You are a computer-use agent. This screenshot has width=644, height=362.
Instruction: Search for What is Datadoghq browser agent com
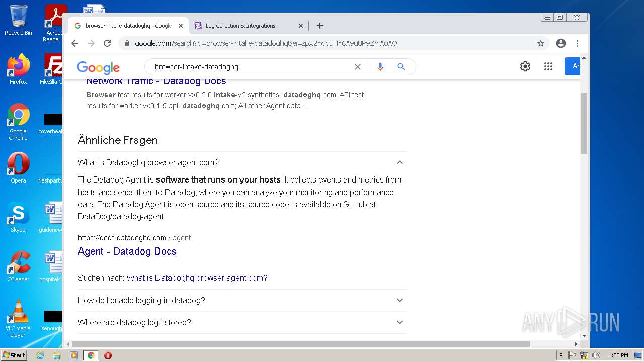[x=197, y=278]
